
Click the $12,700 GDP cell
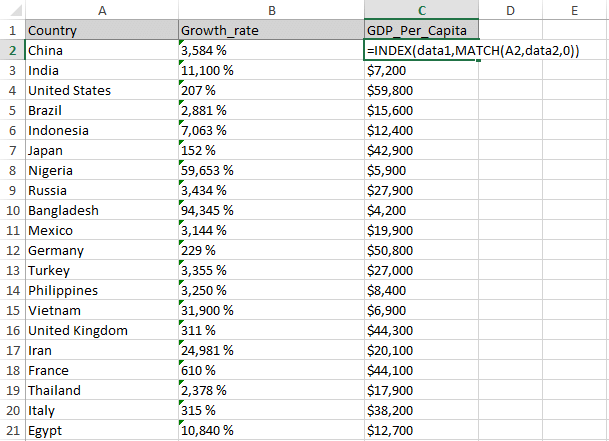(x=421, y=430)
